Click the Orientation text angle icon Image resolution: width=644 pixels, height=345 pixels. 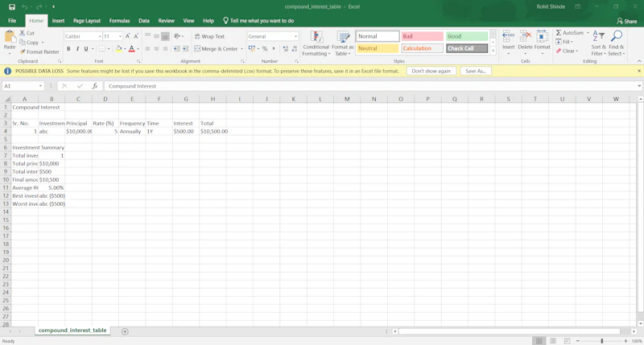(x=177, y=36)
